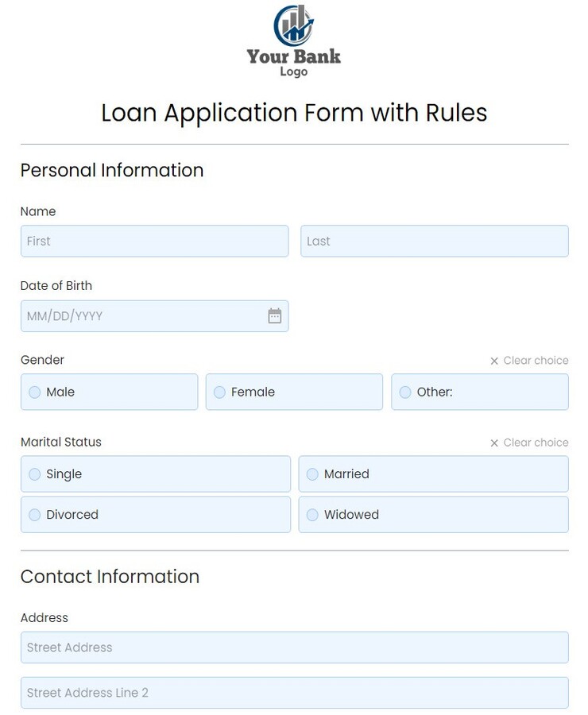The image size is (588, 715).
Task: Click the Street Address field
Action: click(294, 647)
